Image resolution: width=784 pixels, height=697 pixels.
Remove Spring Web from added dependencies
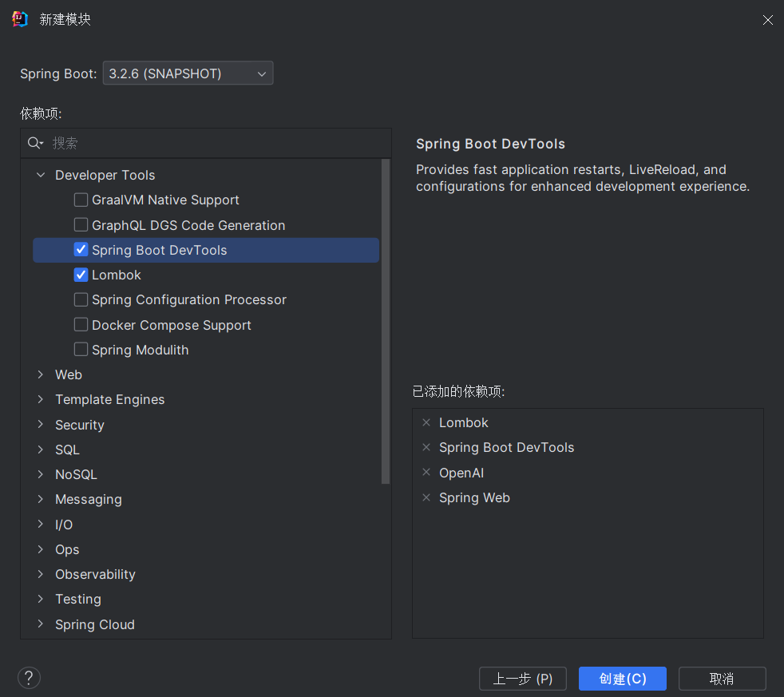(426, 497)
